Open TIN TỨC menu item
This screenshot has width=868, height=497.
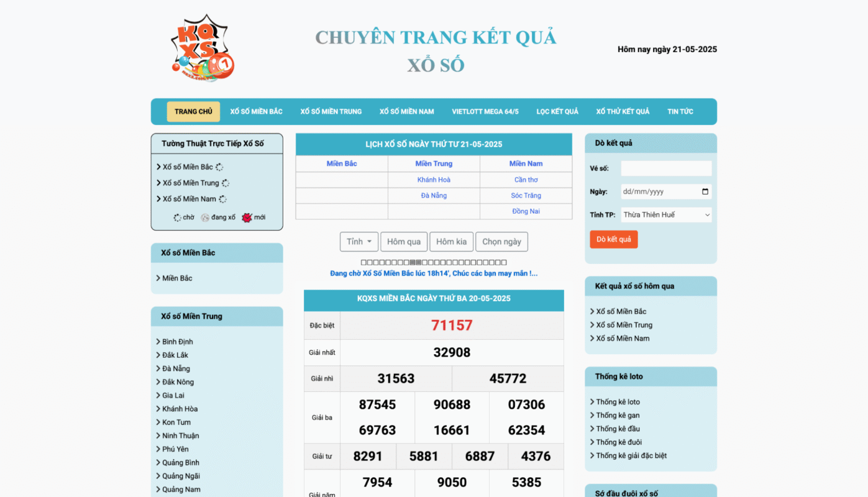point(680,112)
